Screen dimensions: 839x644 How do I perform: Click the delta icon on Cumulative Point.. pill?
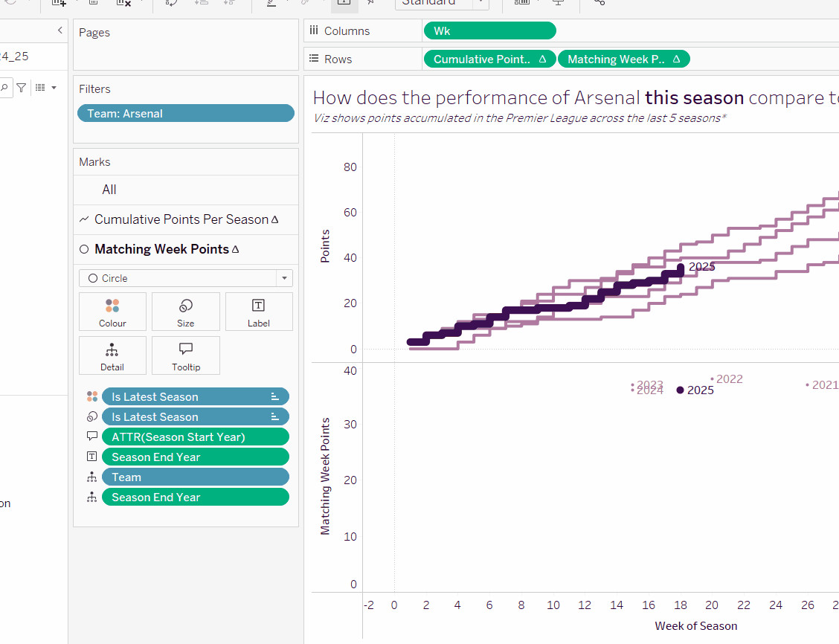pyautogui.click(x=542, y=59)
